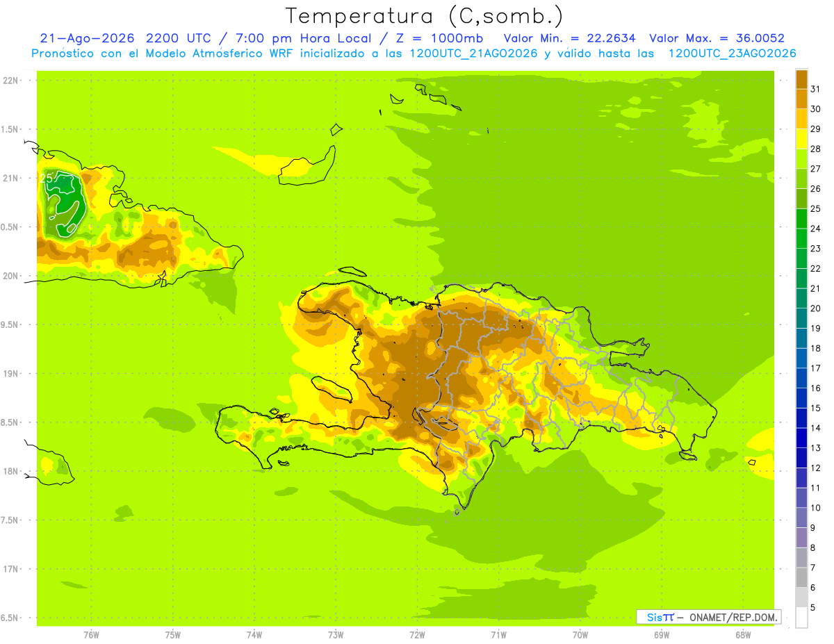834x644 pixels.
Task: Click the '68W' longitude label
Action: click(743, 635)
